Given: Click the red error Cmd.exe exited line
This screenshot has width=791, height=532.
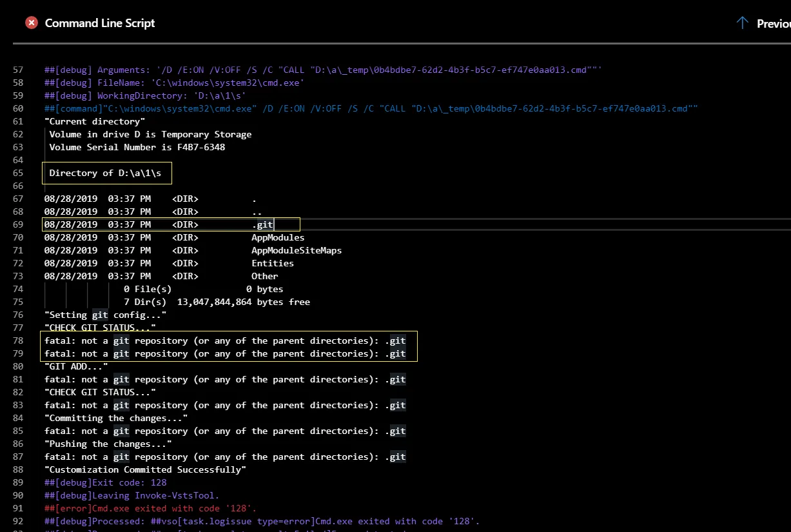Looking at the screenshot, I should point(150,508).
